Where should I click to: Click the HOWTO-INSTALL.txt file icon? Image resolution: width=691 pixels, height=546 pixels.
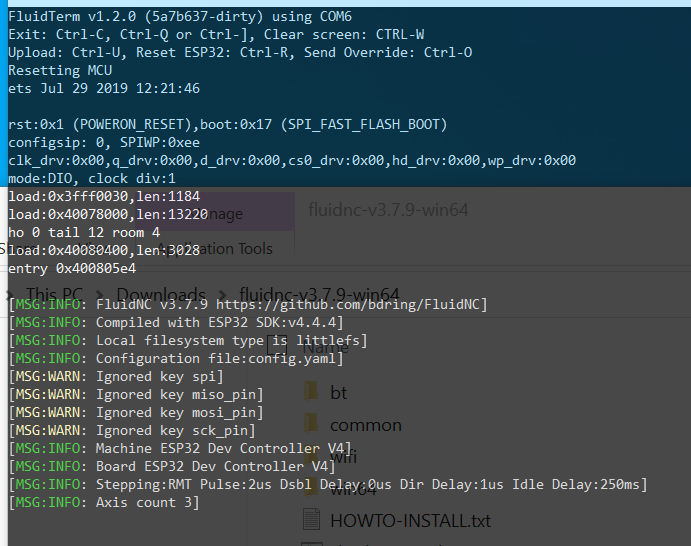tap(311, 519)
